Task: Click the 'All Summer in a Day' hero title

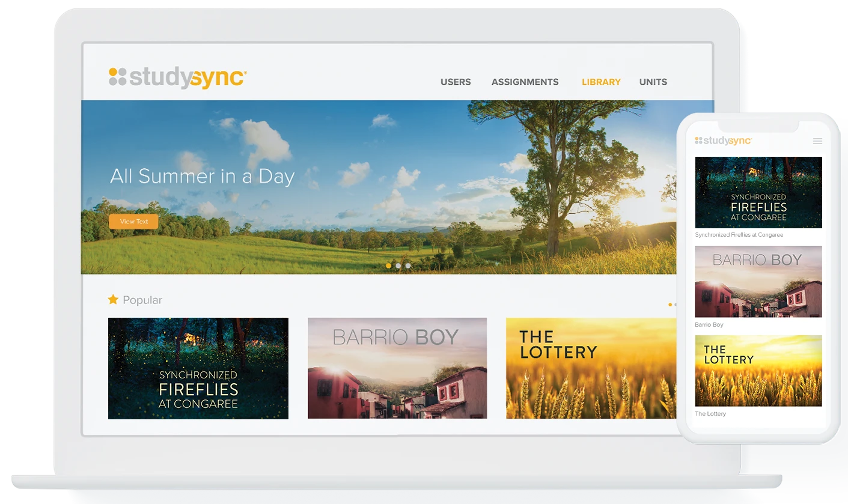Action: (203, 177)
